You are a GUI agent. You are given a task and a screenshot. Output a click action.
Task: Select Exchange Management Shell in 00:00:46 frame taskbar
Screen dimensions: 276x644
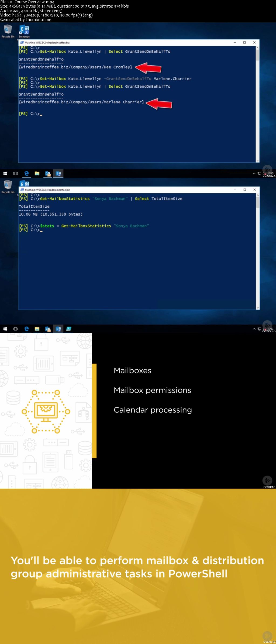(58, 329)
